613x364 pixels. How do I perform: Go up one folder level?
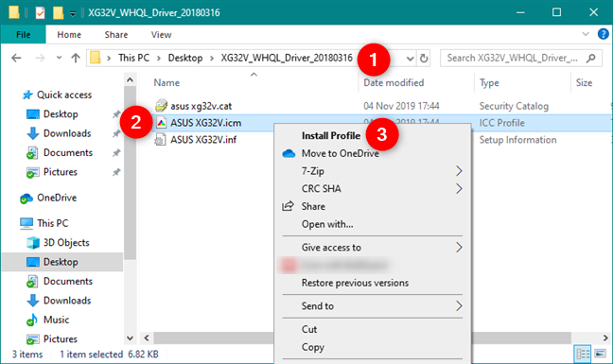click(x=76, y=59)
